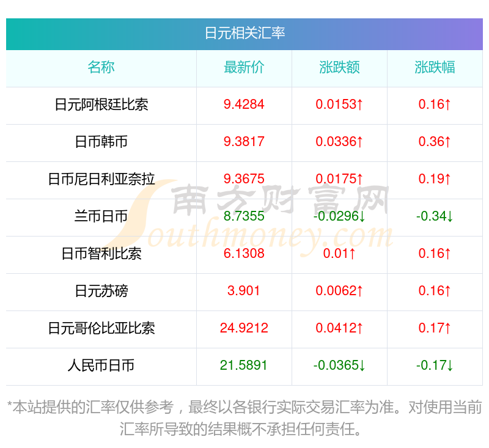Click the percent change 0.36↑
The height and width of the screenshot is (448, 489).
435,142
